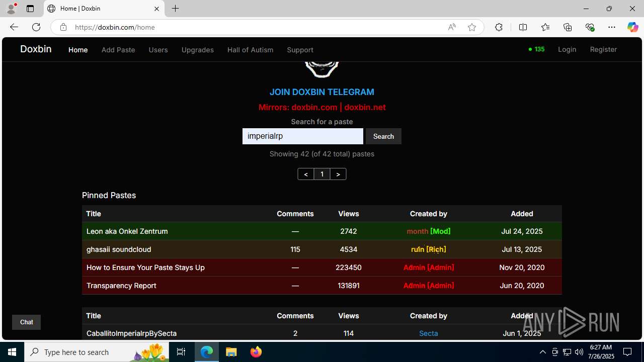644x362 pixels.
Task: Open Browser essentials heart icon
Action: 590,27
